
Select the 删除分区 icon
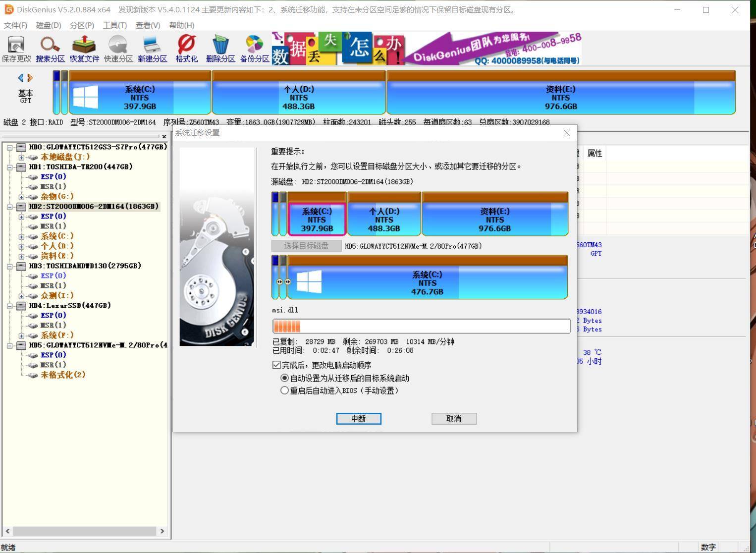pos(220,47)
